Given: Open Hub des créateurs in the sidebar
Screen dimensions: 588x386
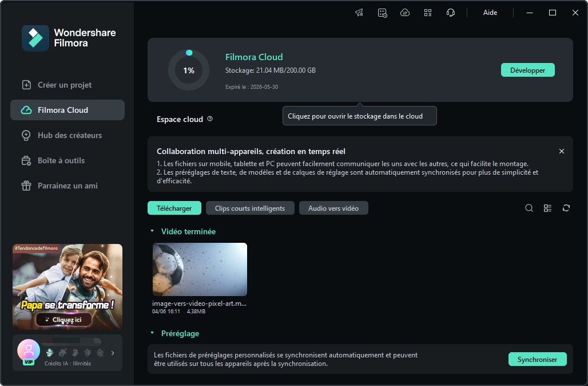Looking at the screenshot, I should pyautogui.click(x=67, y=135).
